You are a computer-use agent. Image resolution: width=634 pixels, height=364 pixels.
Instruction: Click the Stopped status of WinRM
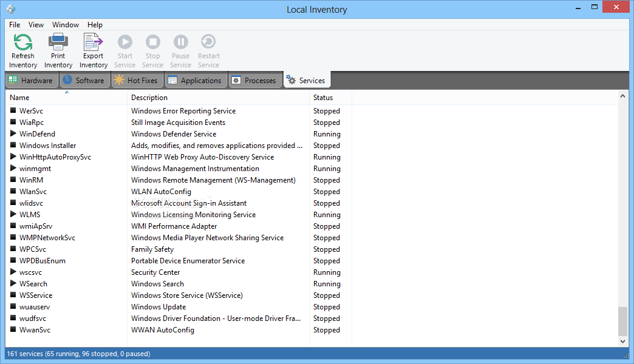pyautogui.click(x=327, y=180)
